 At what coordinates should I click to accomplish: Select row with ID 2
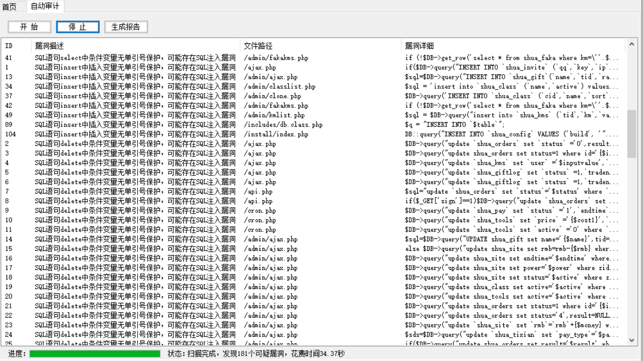[x=314, y=144]
